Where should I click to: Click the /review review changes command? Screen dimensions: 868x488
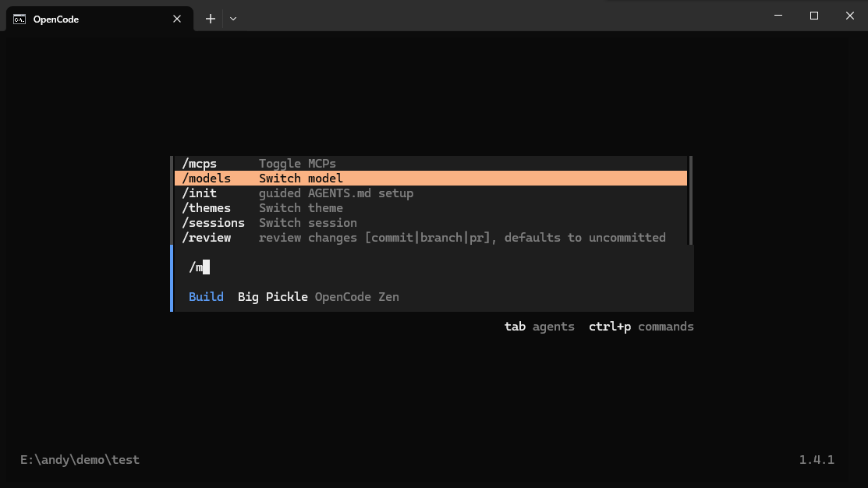(x=423, y=238)
